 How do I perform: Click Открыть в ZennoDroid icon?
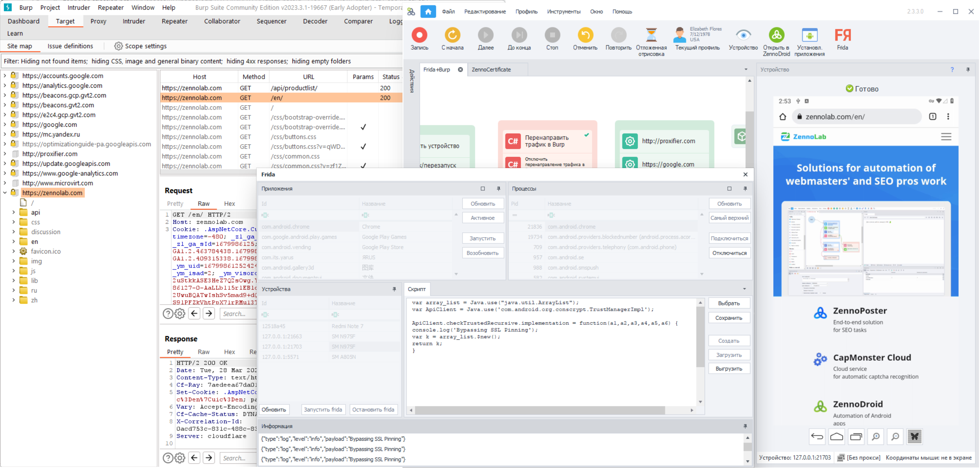[776, 35]
